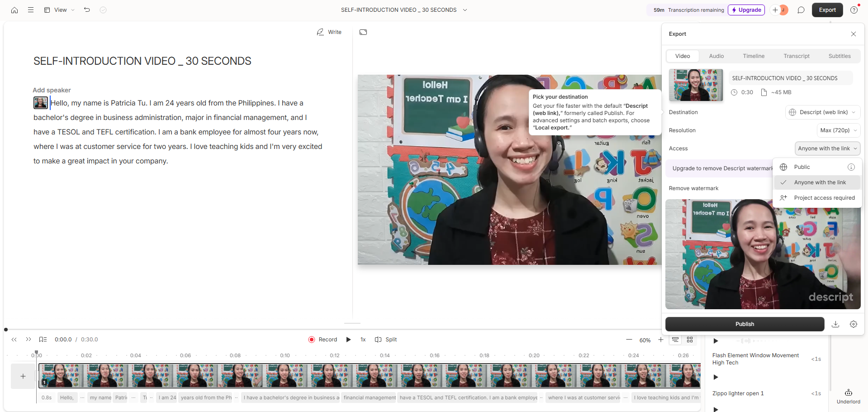Viewport: 868px width, 412px height.
Task: Play the composition from the timeline bar
Action: [348, 340]
